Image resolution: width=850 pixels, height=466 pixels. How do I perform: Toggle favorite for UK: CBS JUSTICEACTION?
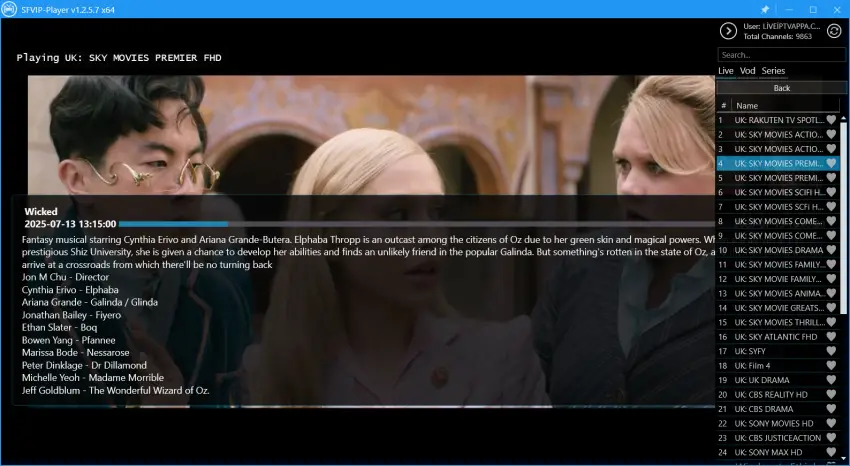831,438
